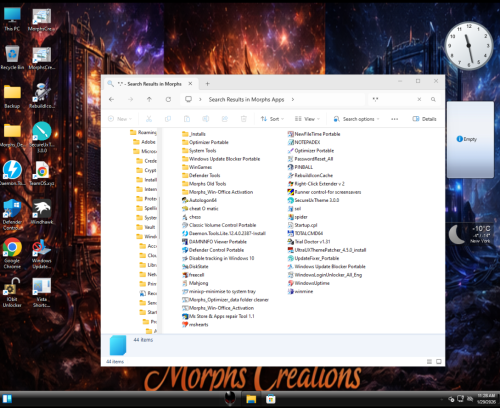The image size is (500, 408).
Task: Close the Search Results tab
Action: 190,84
